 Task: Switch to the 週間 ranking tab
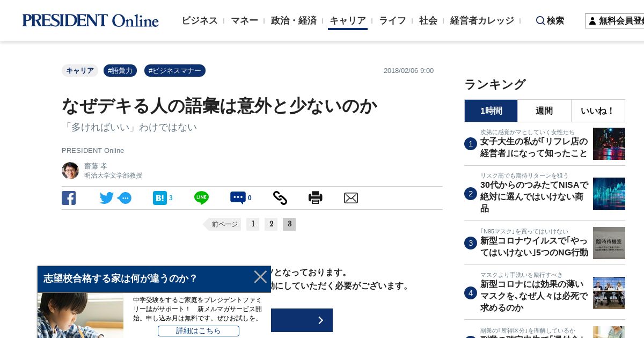pos(544,111)
